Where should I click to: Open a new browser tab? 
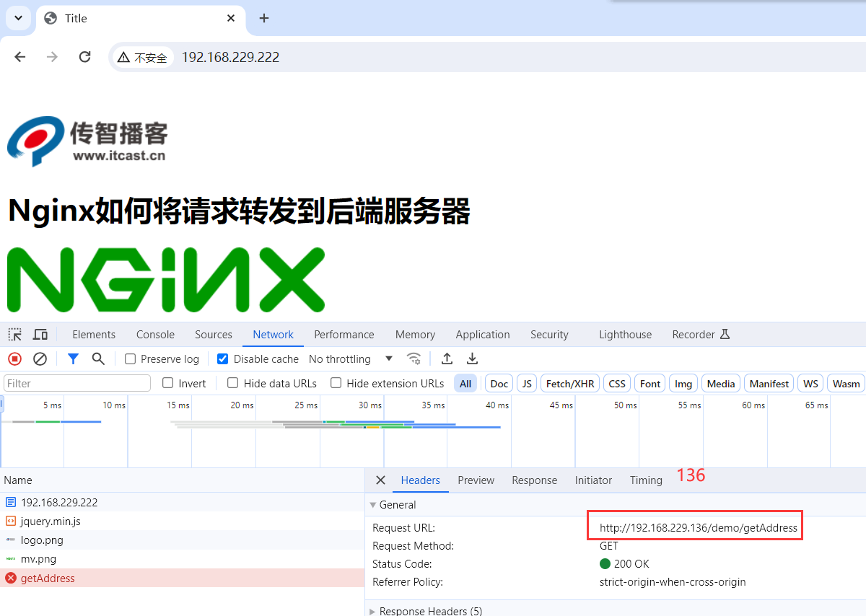coord(264,18)
